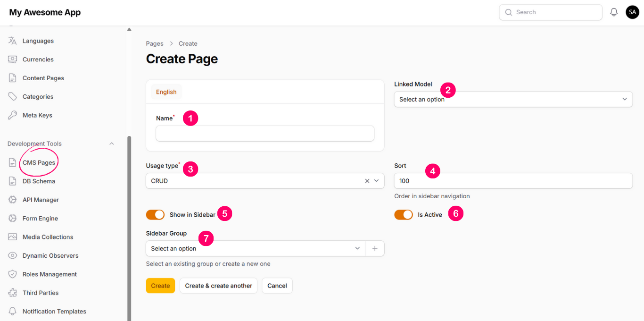Select the English language tab
This screenshot has width=644, height=321.
[166, 92]
